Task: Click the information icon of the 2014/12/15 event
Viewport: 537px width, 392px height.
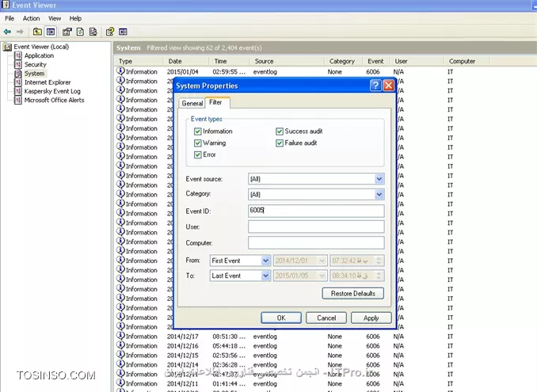Action: 120,355
